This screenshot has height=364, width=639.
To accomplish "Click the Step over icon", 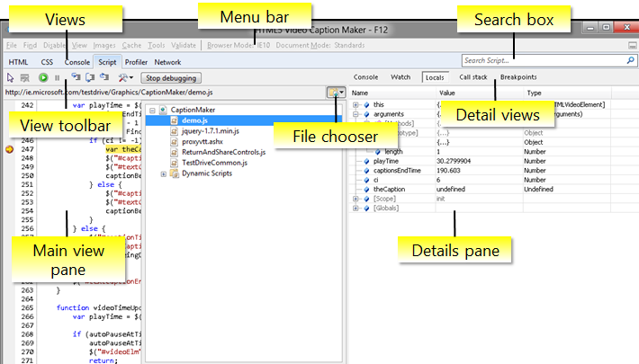I will coord(90,77).
